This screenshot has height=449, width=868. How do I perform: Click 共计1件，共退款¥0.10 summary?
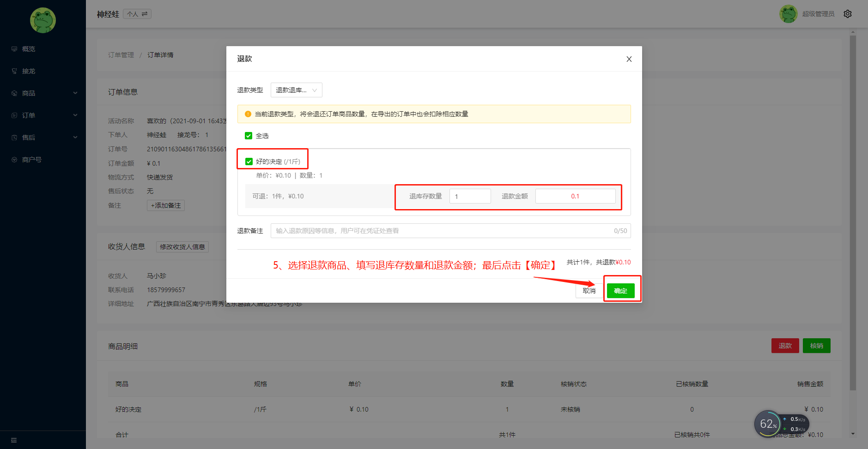[599, 262]
